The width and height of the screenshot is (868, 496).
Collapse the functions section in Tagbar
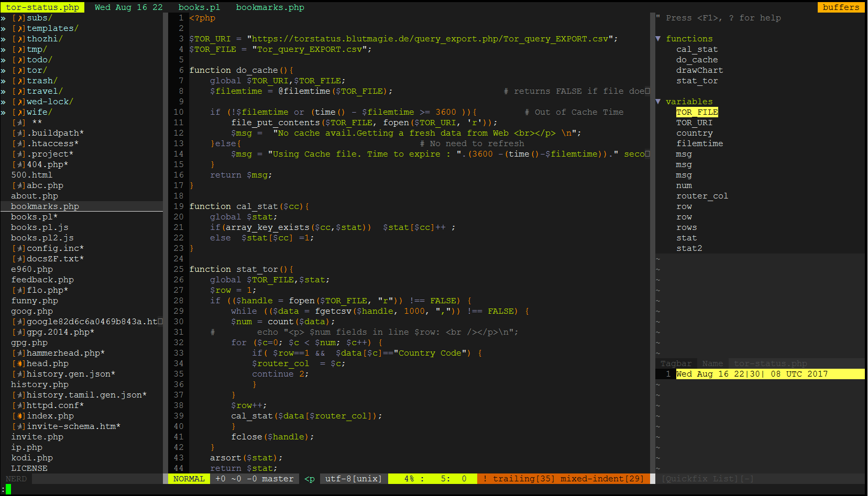click(x=658, y=39)
